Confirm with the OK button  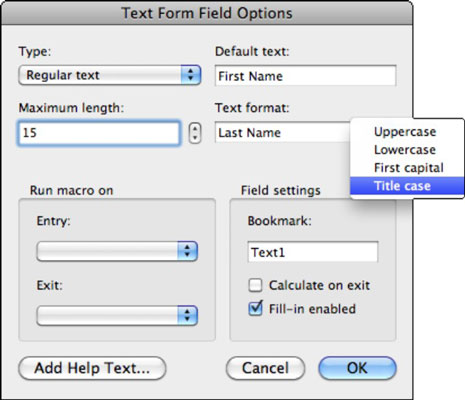coord(357,368)
